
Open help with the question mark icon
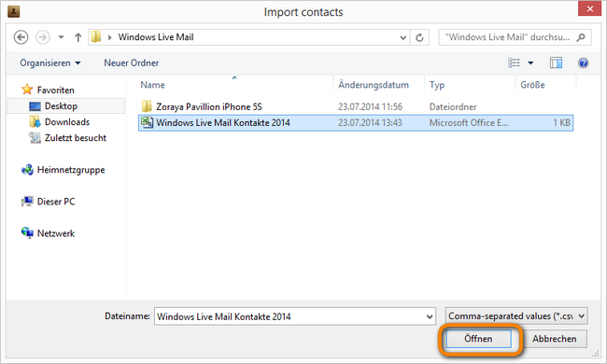click(583, 63)
